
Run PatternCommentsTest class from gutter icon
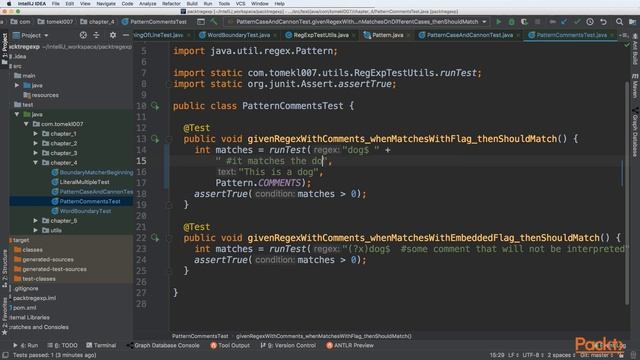(x=155, y=106)
